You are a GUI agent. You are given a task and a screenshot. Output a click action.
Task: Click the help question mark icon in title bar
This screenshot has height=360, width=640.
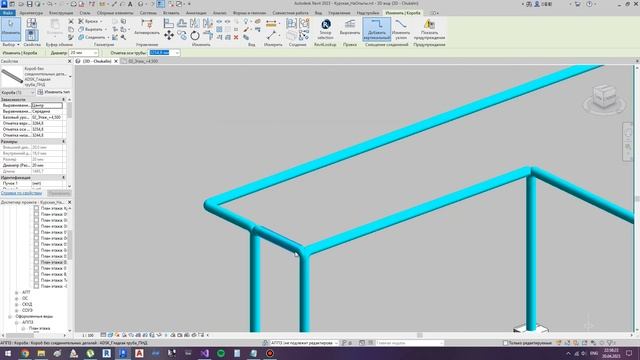click(589, 4)
